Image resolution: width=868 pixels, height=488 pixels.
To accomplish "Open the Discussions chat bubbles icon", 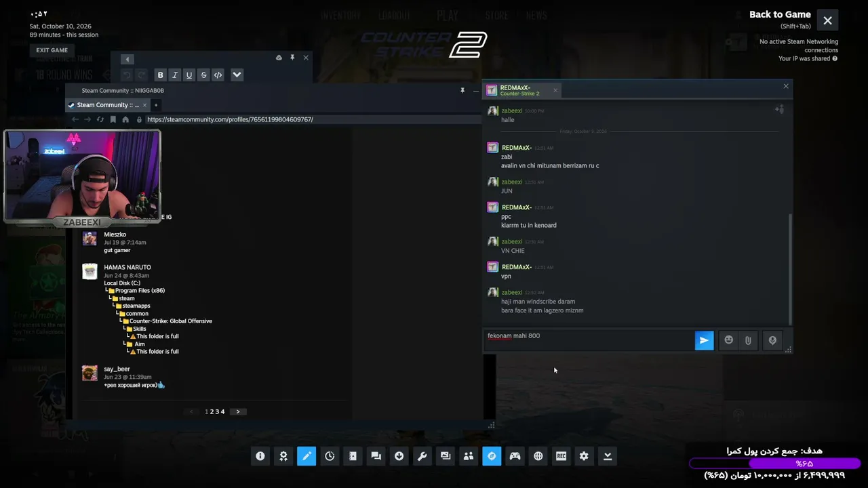I will (376, 456).
